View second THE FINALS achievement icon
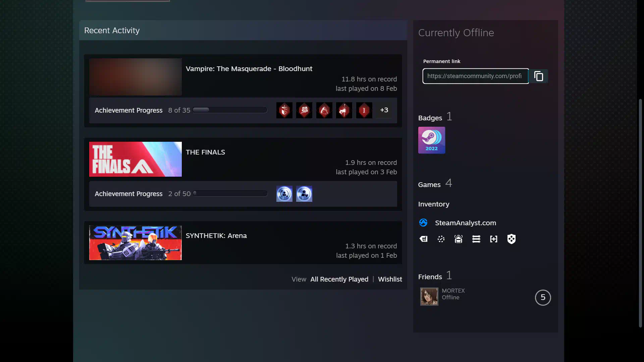The image size is (644, 362). pyautogui.click(x=304, y=194)
